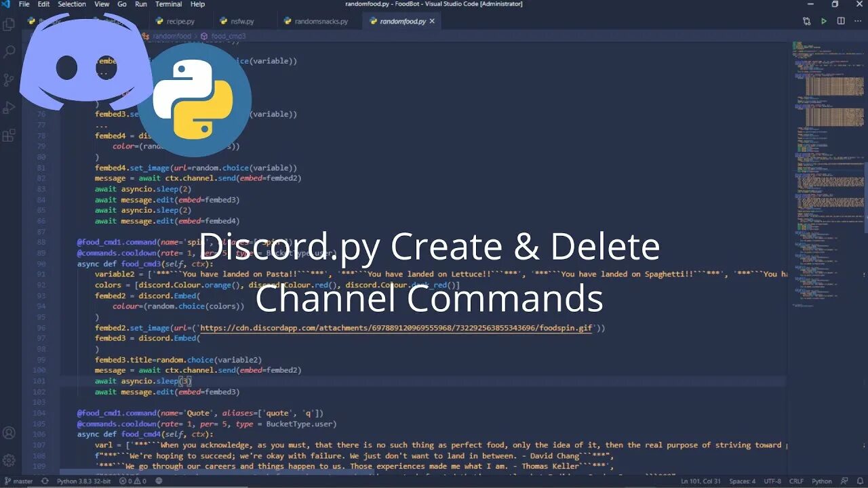The image size is (868, 488).
Task: Split the editor to the right
Action: click(x=841, y=21)
